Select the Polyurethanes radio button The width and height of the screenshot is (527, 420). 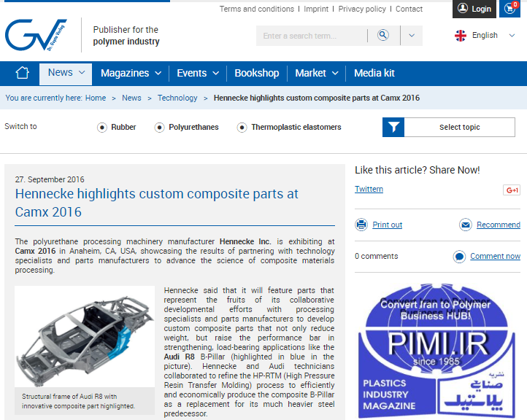(x=159, y=128)
